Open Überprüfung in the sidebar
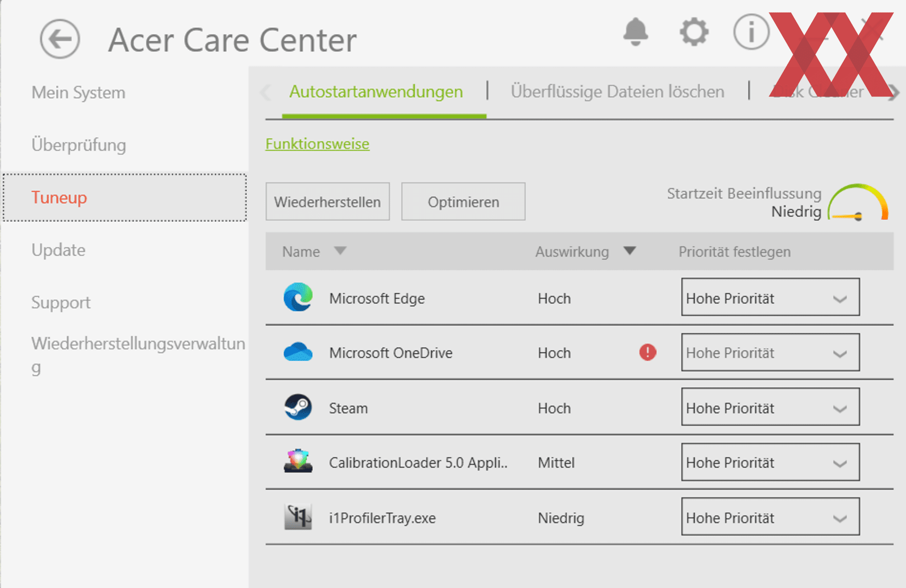This screenshot has height=588, width=906. coord(79,145)
